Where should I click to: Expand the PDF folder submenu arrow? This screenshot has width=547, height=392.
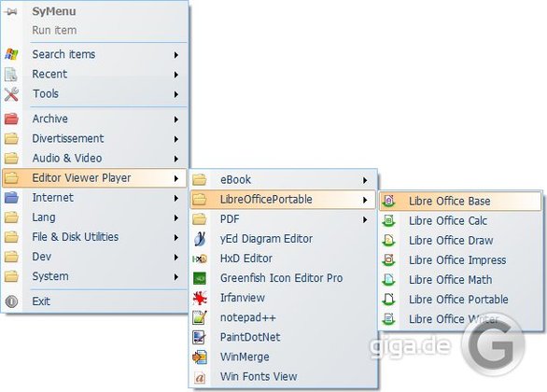pos(365,219)
